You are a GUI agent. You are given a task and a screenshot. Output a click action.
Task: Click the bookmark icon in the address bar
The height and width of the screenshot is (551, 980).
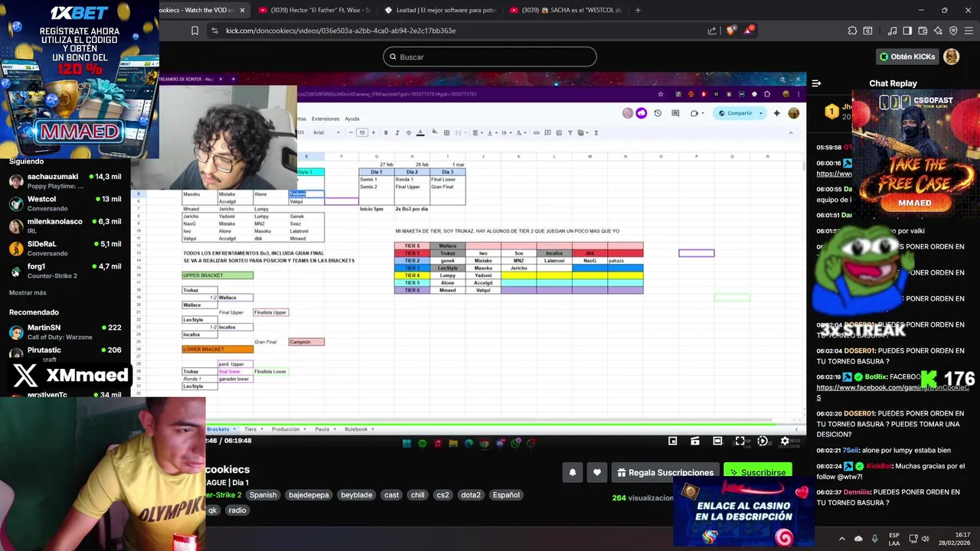194,31
